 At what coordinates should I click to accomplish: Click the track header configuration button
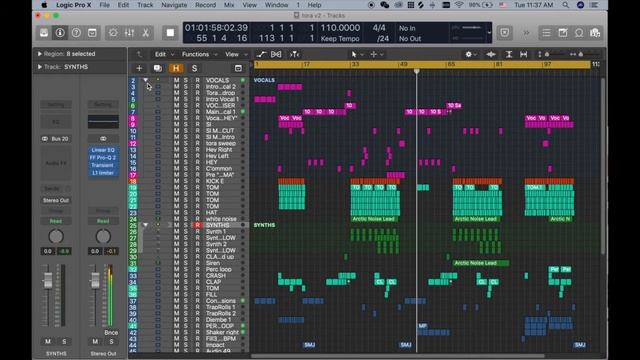click(x=238, y=68)
